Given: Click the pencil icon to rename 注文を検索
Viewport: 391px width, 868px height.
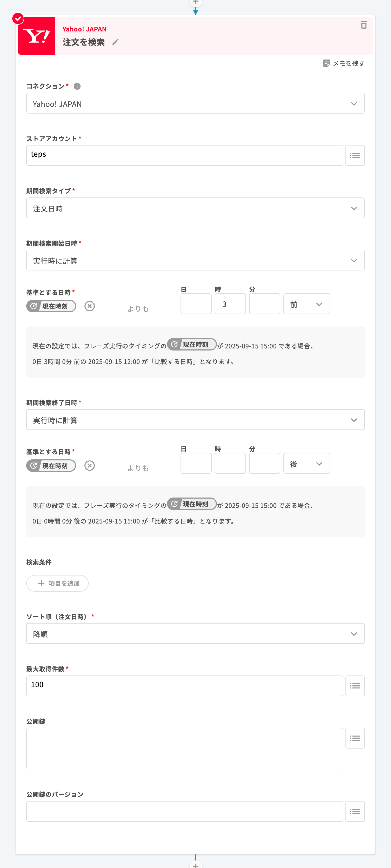Looking at the screenshot, I should pyautogui.click(x=115, y=42).
